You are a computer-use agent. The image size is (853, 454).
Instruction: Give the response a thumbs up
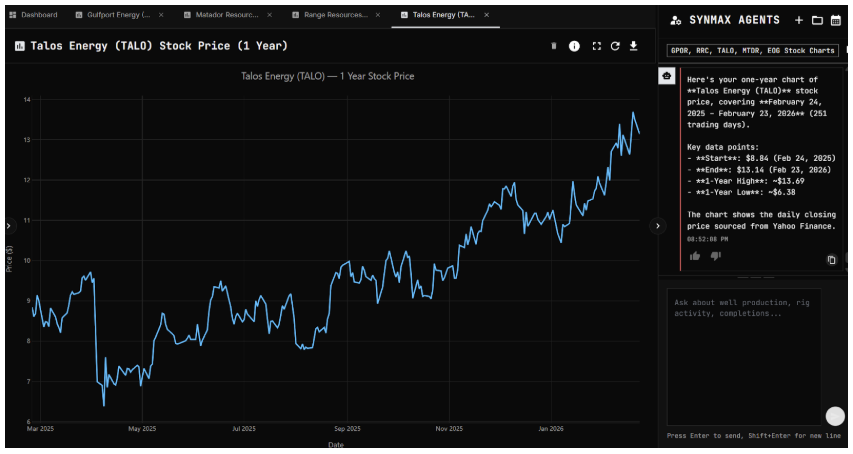[x=696, y=256]
